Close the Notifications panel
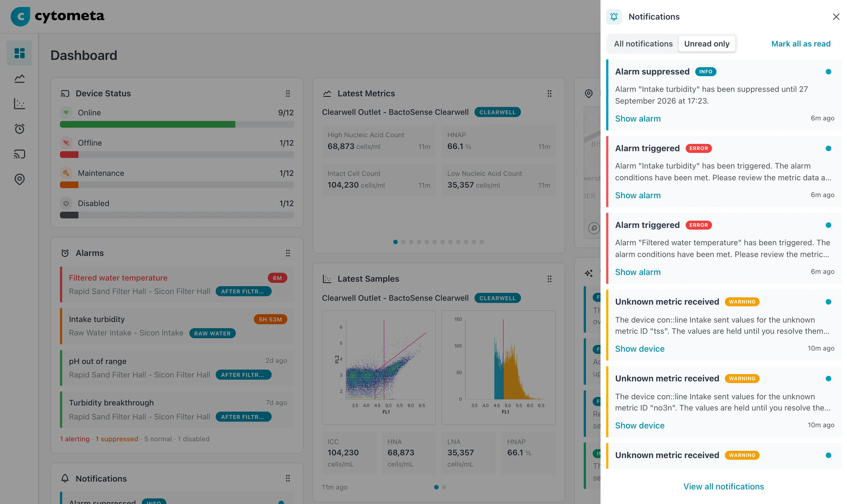This screenshot has width=847, height=504. tap(836, 17)
